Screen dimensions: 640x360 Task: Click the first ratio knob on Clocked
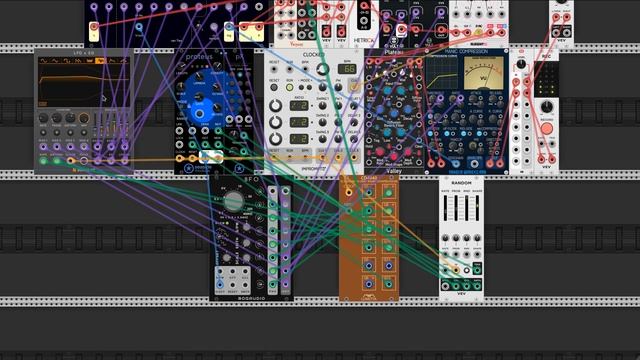[x=276, y=106]
